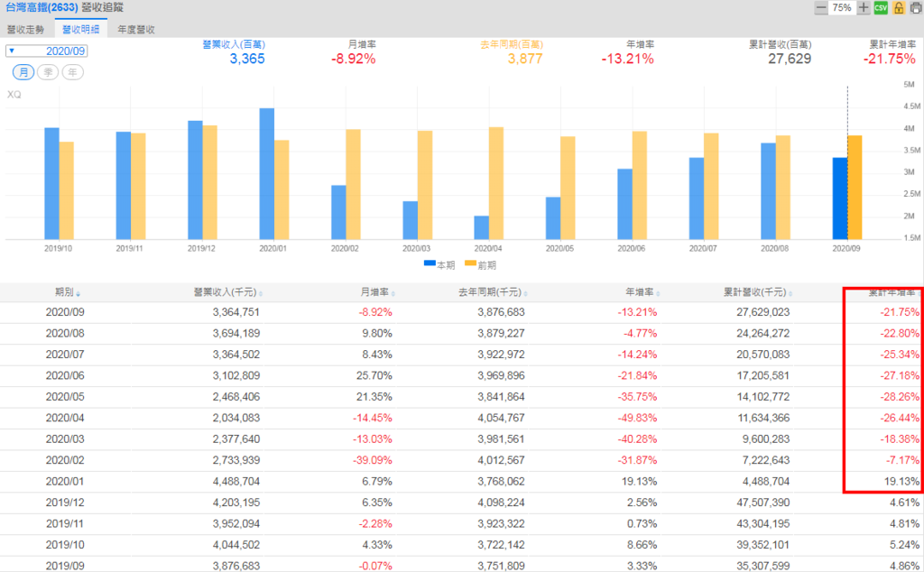Viewport: 924px width, 572px height.
Task: Click yearly growth value -49.83%
Action: click(637, 419)
